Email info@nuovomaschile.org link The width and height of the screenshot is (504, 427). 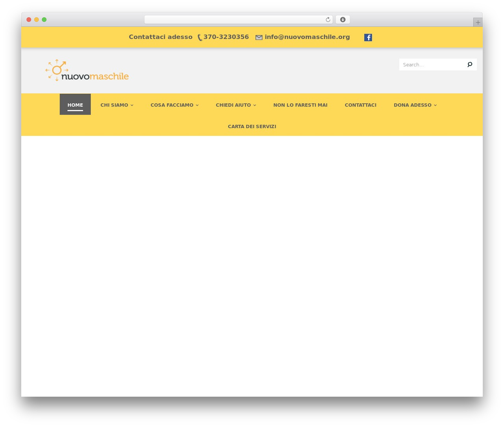(307, 37)
